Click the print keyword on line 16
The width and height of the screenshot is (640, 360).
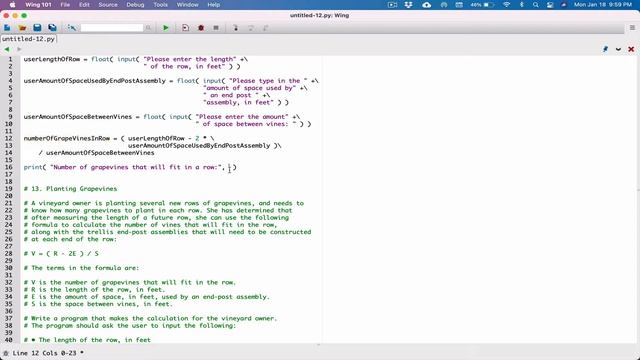point(33,167)
